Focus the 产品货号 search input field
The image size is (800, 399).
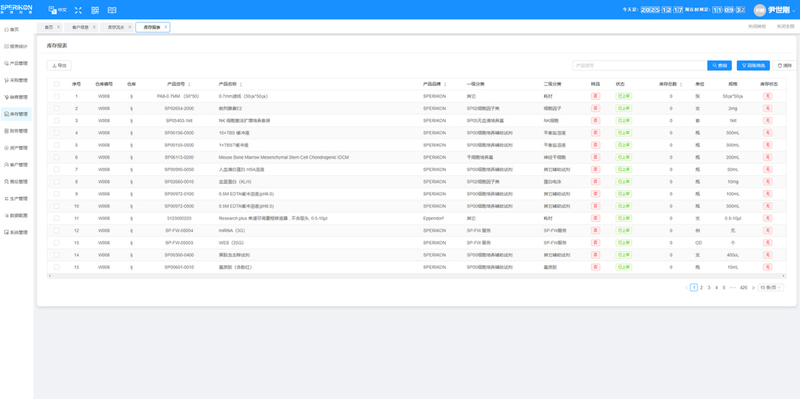click(x=640, y=65)
